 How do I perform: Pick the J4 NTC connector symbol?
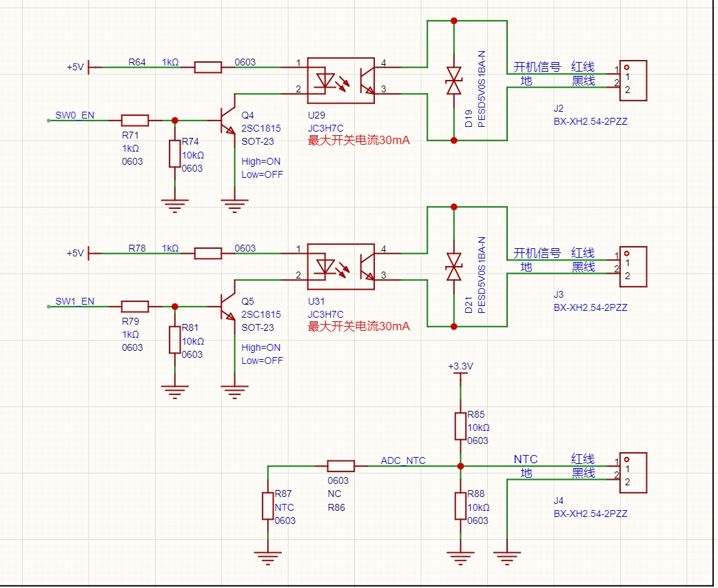coord(633,472)
